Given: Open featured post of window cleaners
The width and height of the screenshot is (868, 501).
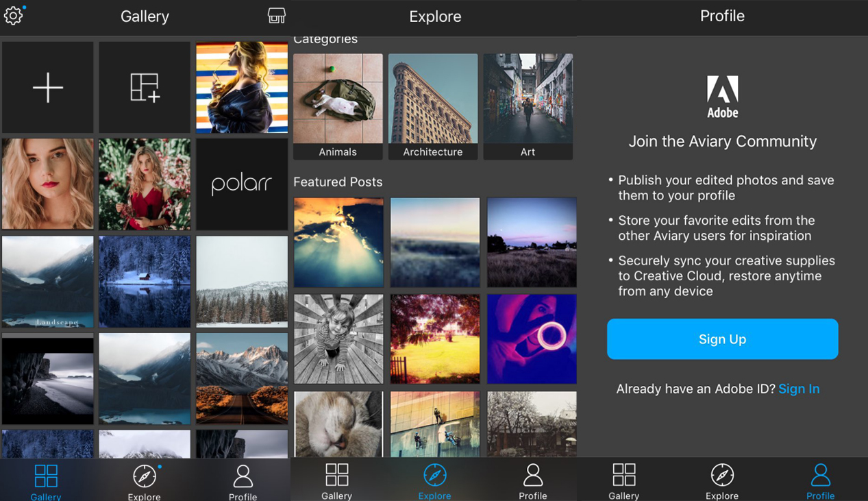Looking at the screenshot, I should [x=435, y=424].
